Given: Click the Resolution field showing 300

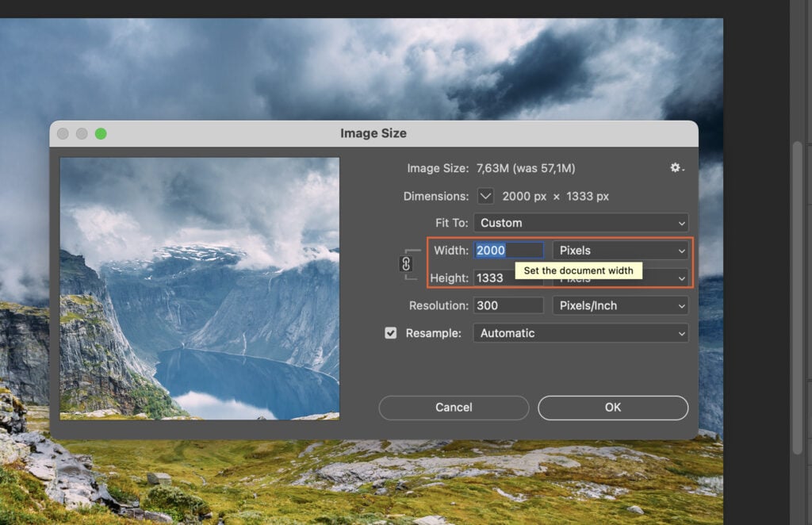Looking at the screenshot, I should click(507, 305).
